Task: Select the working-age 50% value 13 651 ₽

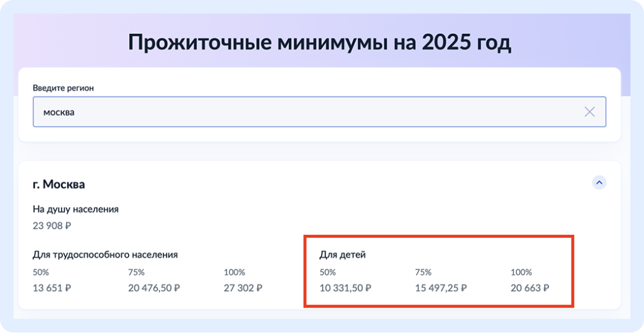Action: point(52,288)
